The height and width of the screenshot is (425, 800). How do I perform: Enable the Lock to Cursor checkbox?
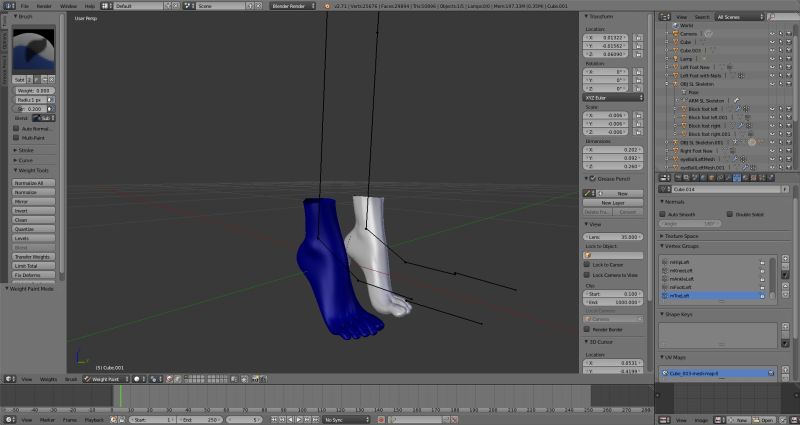[x=587, y=265]
